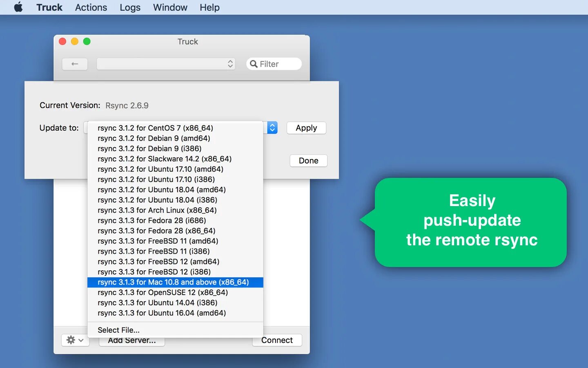Click the magnifying glass in the Filter field

click(x=254, y=64)
